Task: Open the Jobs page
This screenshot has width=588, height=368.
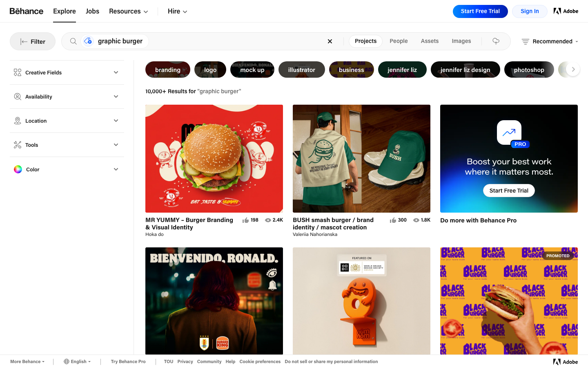Action: coord(92,11)
